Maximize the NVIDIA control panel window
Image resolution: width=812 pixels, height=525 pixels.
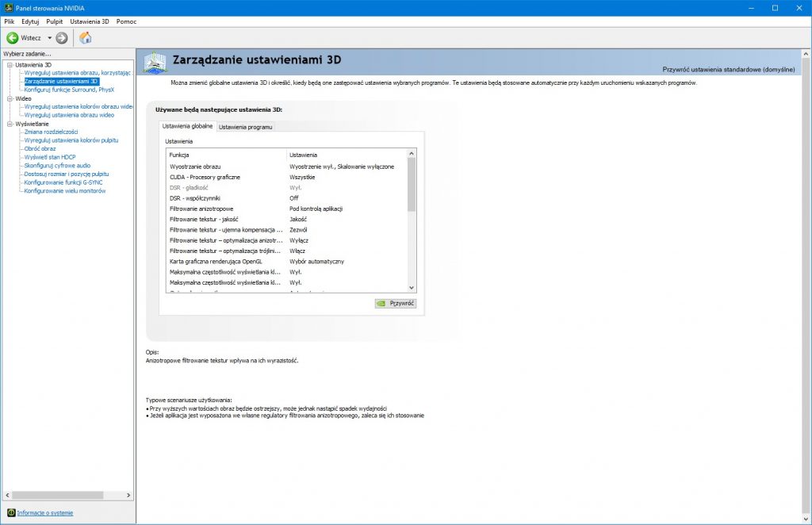coord(776,8)
